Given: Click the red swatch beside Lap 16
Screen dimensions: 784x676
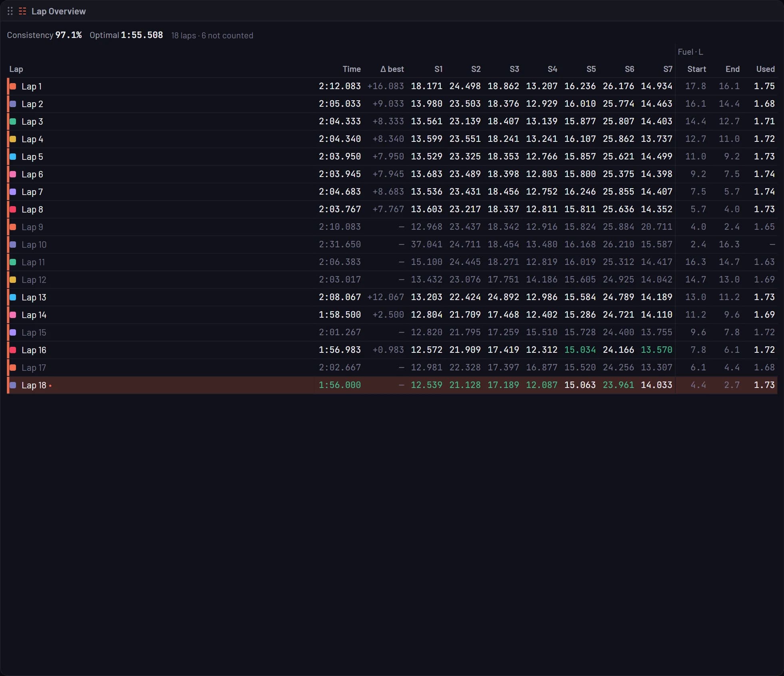Looking at the screenshot, I should click(x=13, y=350).
